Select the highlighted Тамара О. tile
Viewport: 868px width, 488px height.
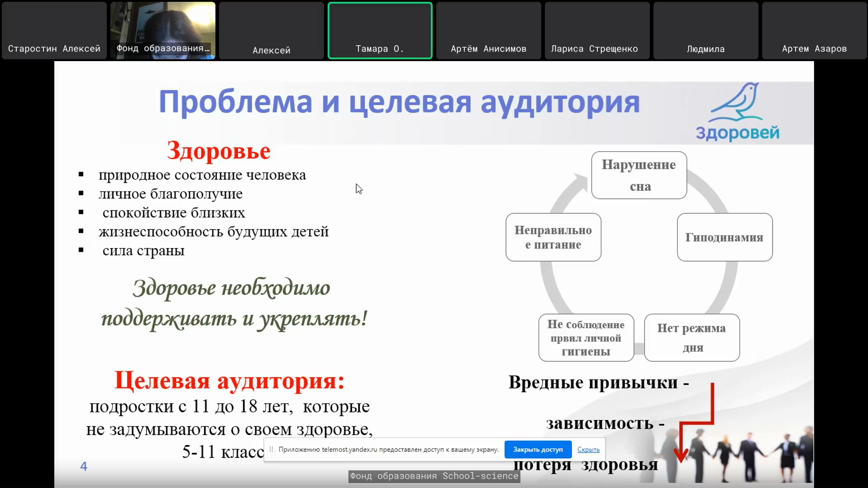coord(380,31)
